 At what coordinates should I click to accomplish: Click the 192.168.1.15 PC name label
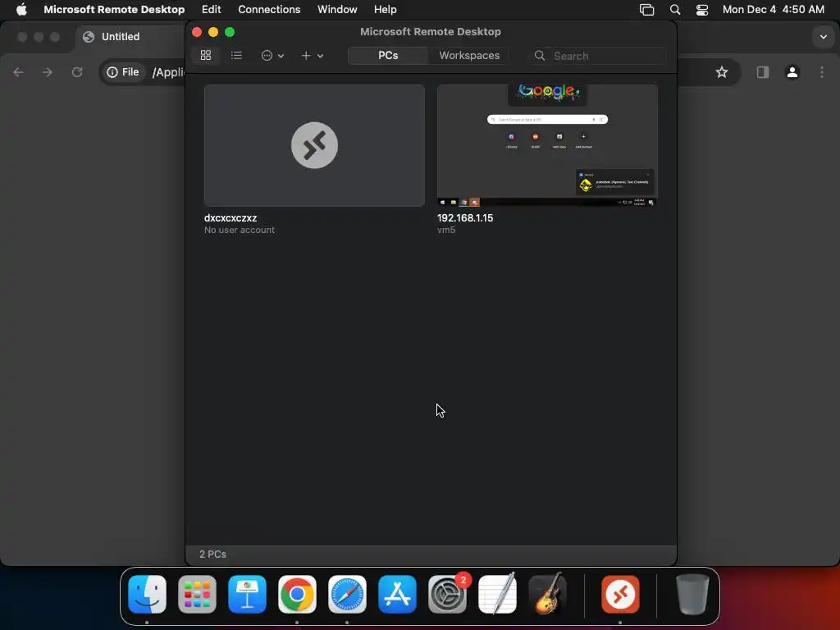pos(465,218)
